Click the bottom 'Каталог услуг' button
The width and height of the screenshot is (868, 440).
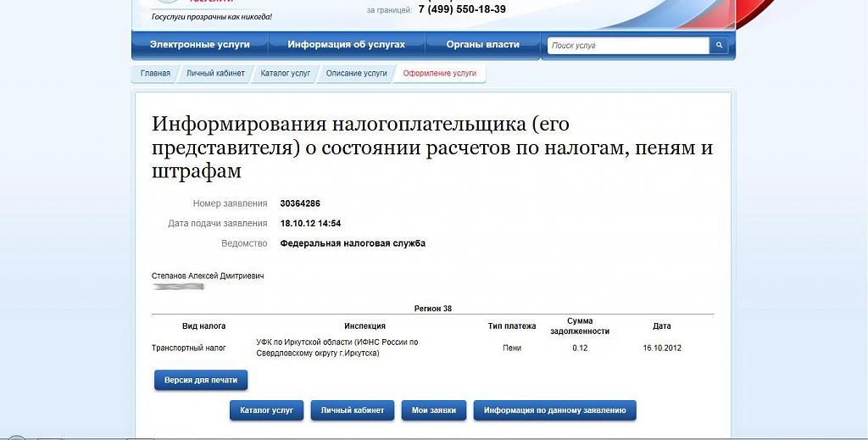pyautogui.click(x=267, y=410)
